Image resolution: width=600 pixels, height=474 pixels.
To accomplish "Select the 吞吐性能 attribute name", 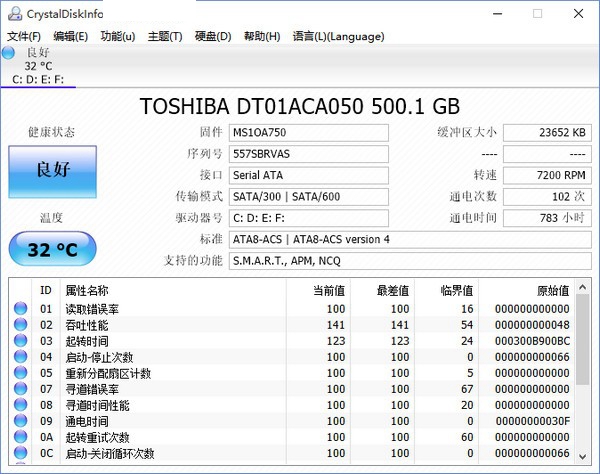I will point(87,325).
